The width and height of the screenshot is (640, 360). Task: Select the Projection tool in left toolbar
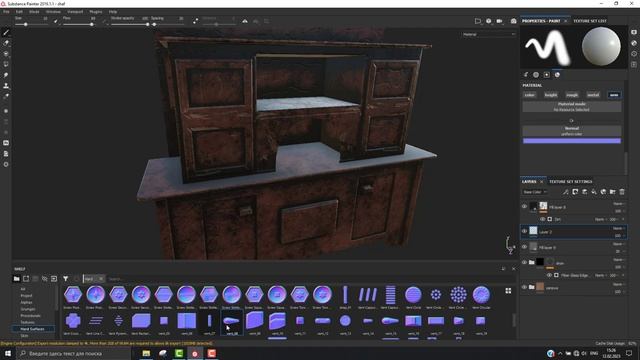[x=6, y=53]
